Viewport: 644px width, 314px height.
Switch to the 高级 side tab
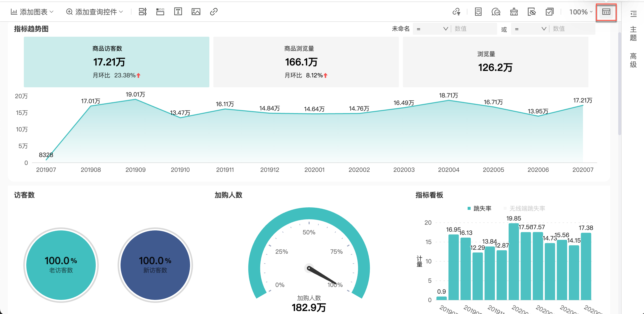coord(633,60)
